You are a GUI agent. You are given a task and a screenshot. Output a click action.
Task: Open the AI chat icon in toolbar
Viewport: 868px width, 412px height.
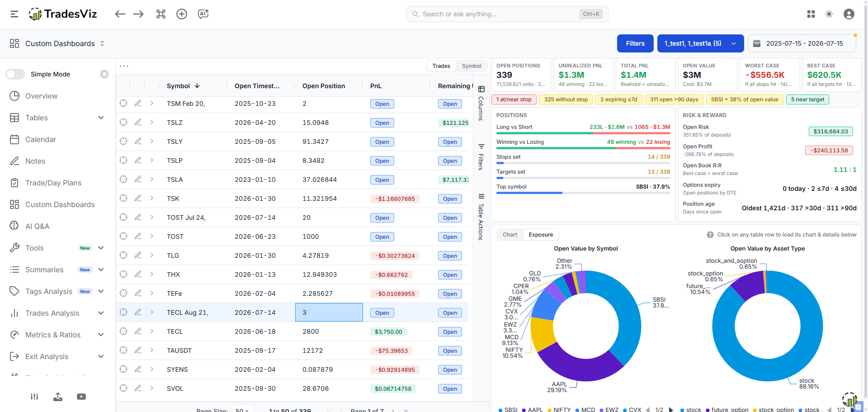click(203, 14)
